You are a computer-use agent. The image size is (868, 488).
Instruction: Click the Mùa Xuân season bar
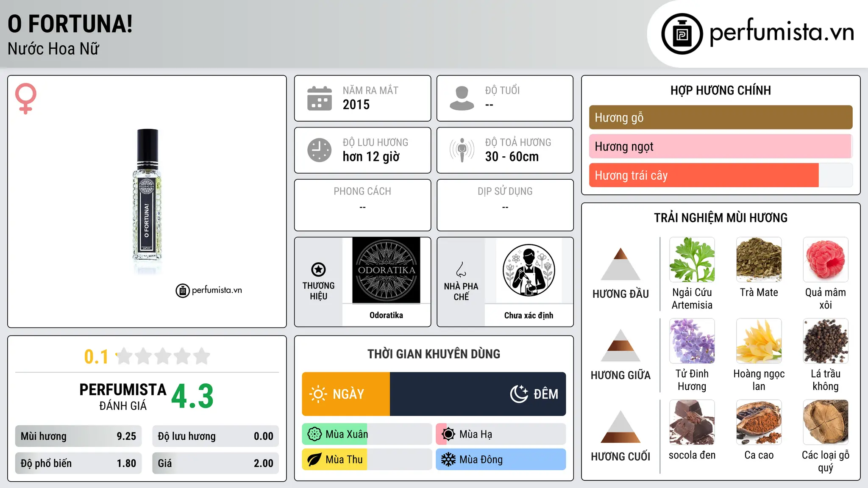coord(367,434)
